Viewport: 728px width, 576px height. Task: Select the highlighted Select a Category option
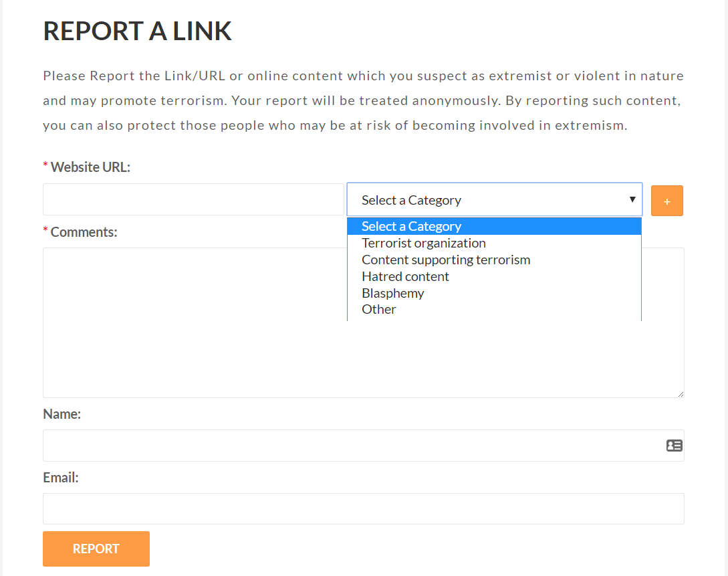[x=411, y=226]
